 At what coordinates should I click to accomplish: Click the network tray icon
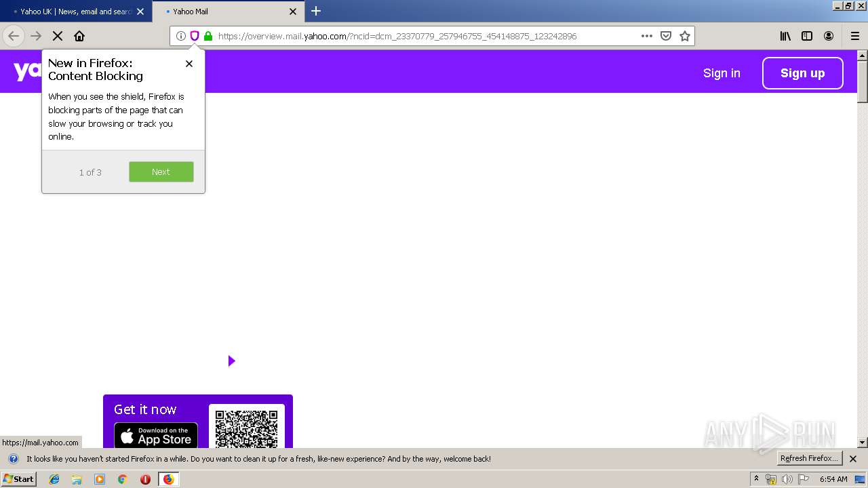(x=771, y=479)
